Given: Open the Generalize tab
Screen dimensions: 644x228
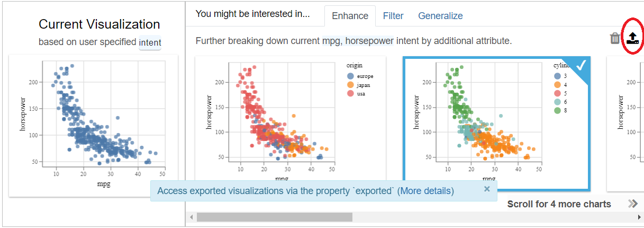Looking at the screenshot, I should (x=440, y=16).
